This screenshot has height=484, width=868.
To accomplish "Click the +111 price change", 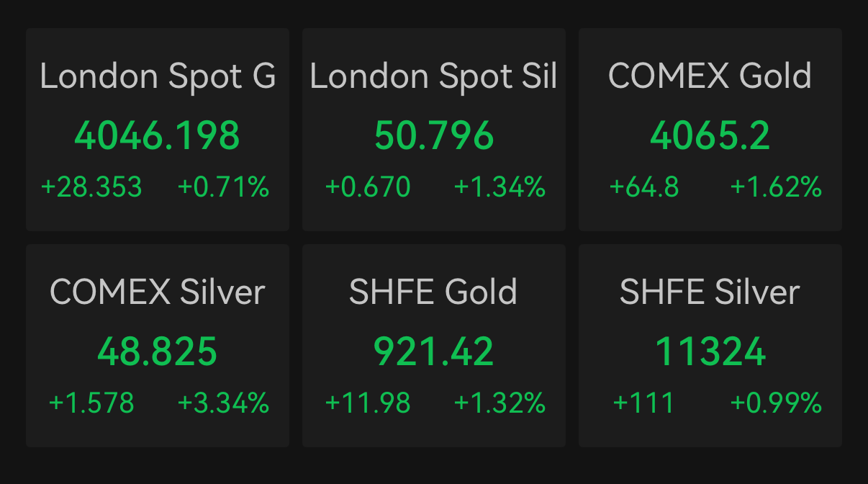I will (643, 403).
